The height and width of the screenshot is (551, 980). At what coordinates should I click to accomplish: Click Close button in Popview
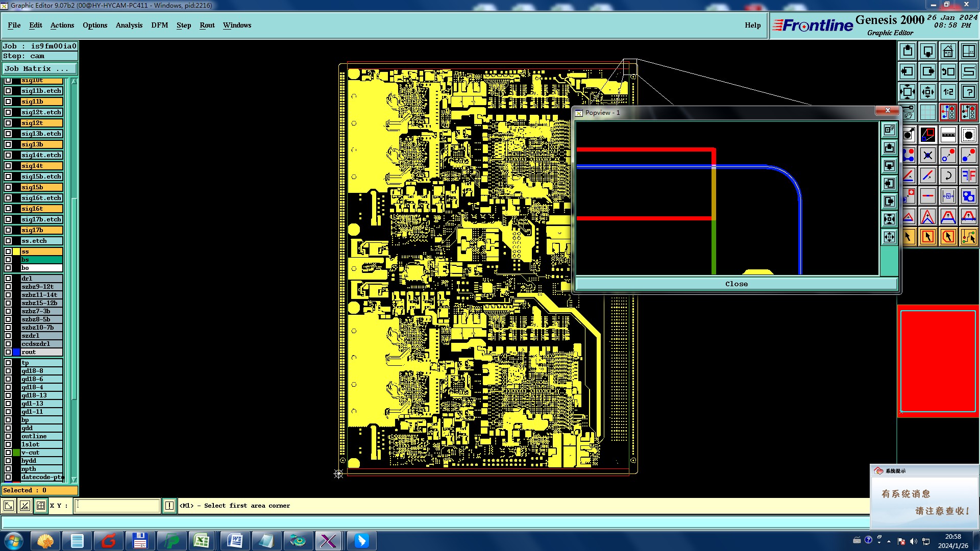tap(736, 284)
